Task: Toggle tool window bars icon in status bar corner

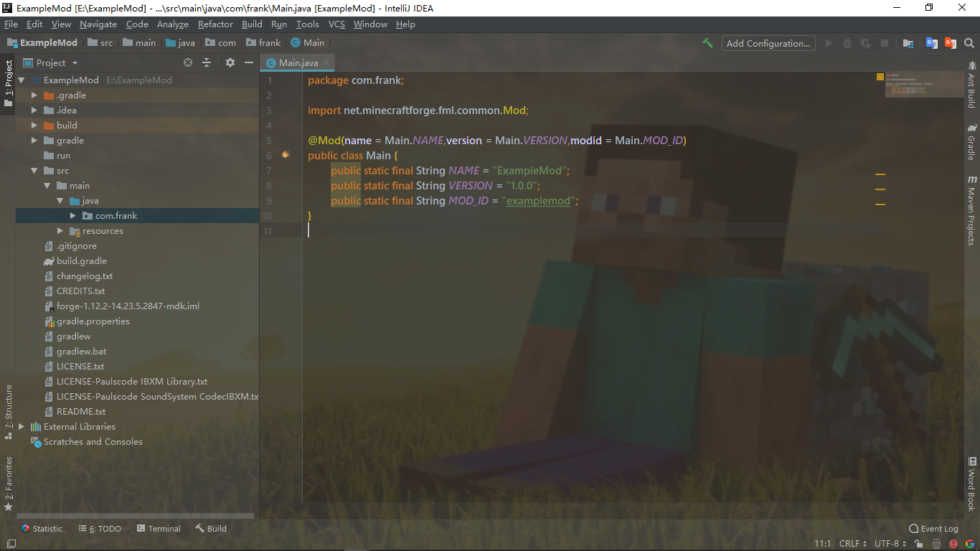Action: [x=11, y=544]
